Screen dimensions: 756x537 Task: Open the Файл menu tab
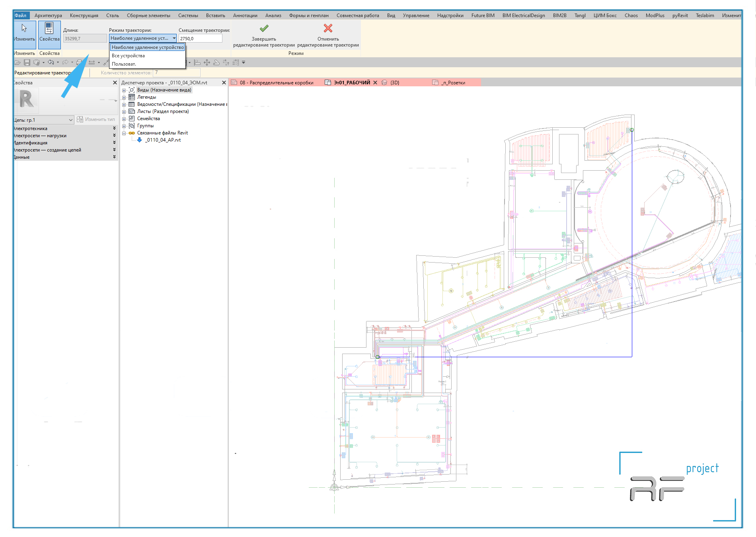click(x=21, y=16)
